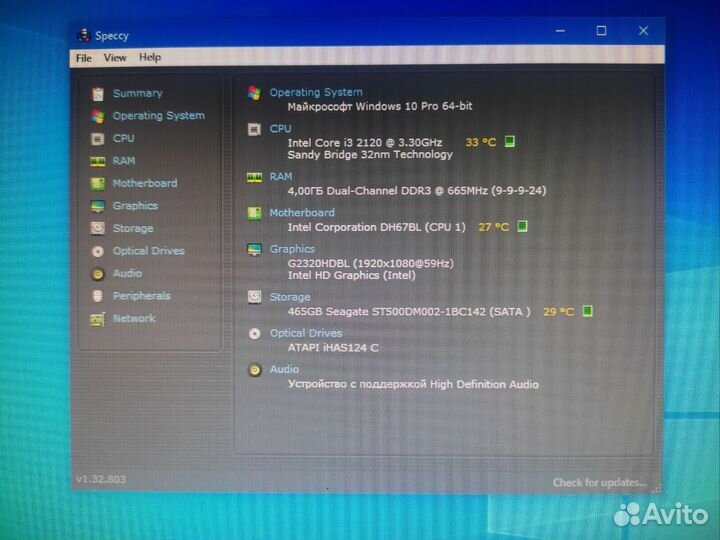The image size is (720, 540).
Task: Show the Motherboard sidebar section
Action: point(145,183)
